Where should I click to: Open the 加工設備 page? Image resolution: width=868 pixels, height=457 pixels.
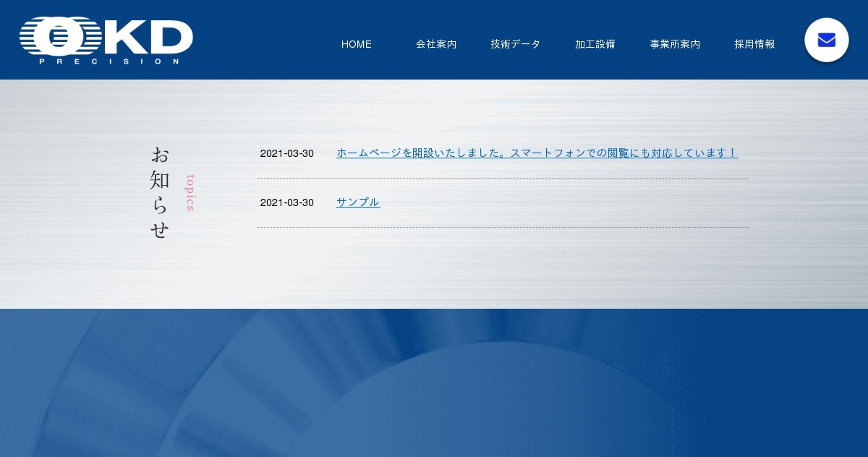pyautogui.click(x=595, y=44)
